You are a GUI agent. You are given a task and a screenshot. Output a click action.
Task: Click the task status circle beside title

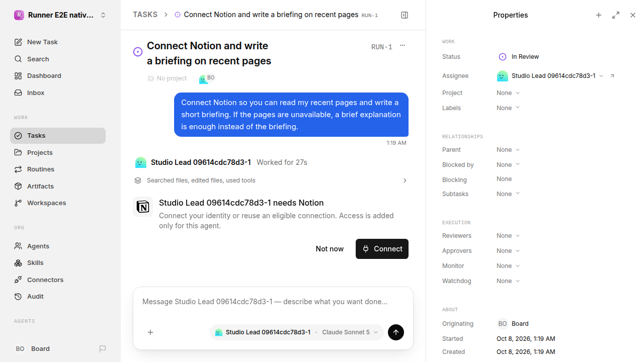(x=138, y=52)
